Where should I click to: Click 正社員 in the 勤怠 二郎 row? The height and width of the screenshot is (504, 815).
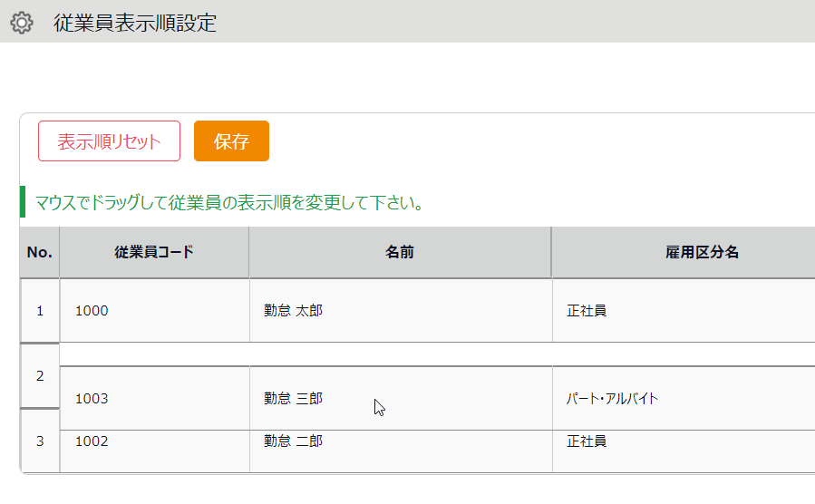point(587,441)
